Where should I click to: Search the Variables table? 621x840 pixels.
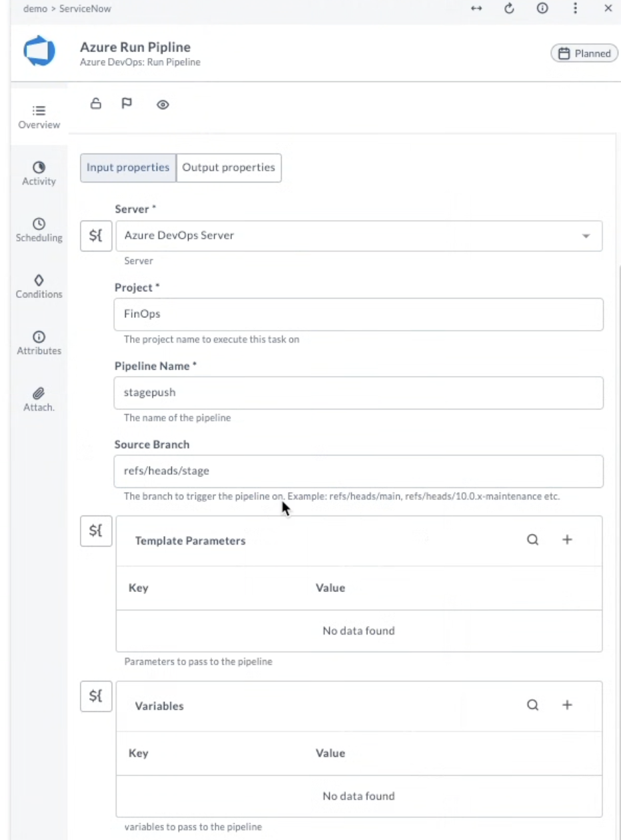tap(533, 705)
